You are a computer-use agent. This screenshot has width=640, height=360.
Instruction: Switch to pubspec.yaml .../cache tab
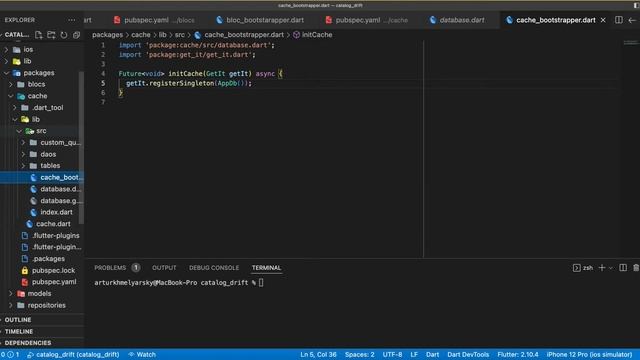(x=367, y=20)
